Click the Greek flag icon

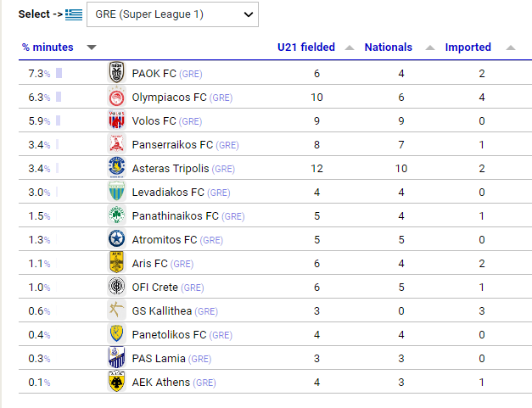(x=74, y=14)
